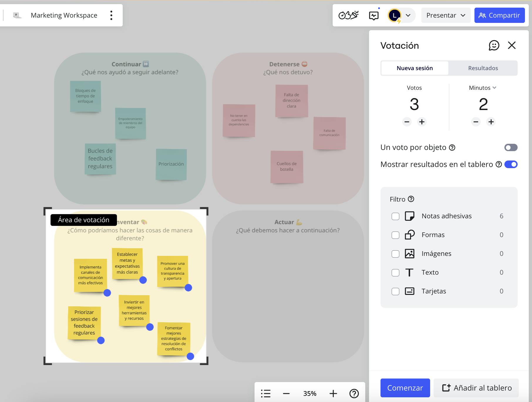Open the timer and activities icon
Viewport: 532px width, 402px height.
(349, 15)
